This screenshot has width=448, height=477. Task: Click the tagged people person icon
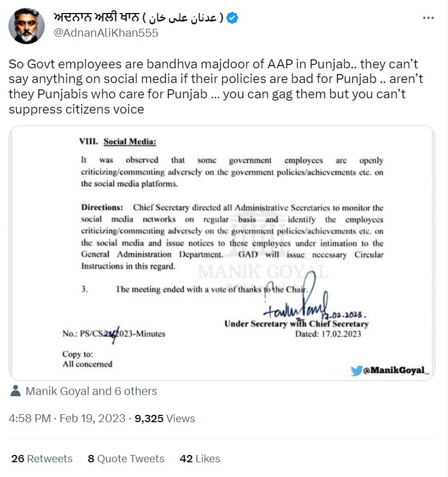pos(15,391)
